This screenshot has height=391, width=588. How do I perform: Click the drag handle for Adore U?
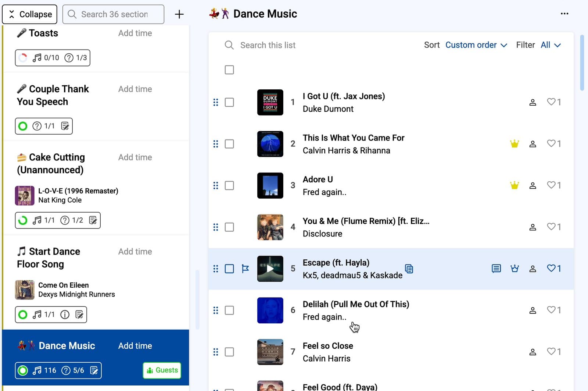pos(216,185)
